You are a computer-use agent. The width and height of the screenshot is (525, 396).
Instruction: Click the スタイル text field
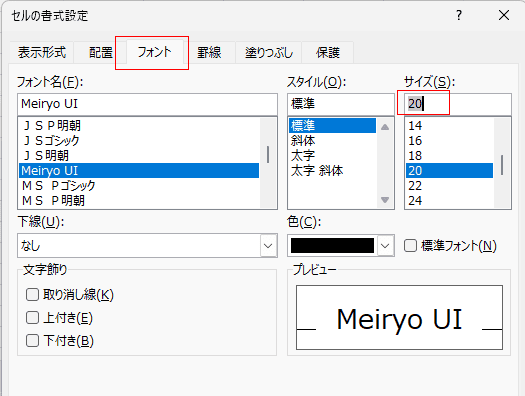(x=341, y=104)
